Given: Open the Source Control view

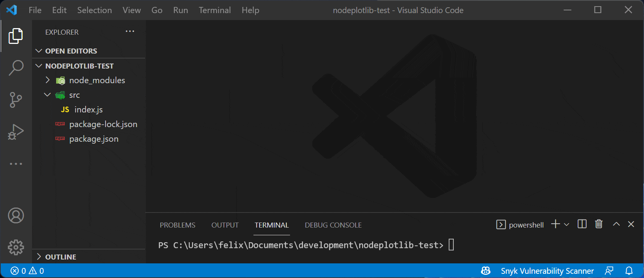Looking at the screenshot, I should pyautogui.click(x=16, y=100).
